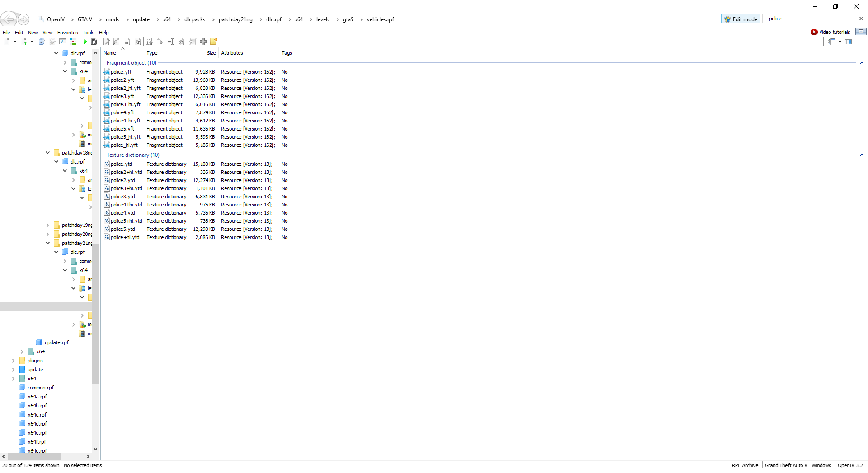This screenshot has height=473, width=868.
Task: Open the File menu
Action: point(6,33)
